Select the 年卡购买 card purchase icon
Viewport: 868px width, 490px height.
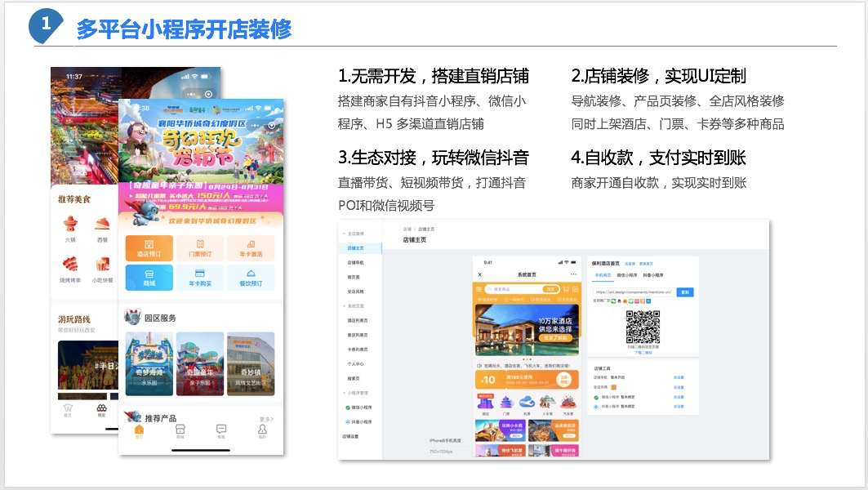tap(200, 277)
